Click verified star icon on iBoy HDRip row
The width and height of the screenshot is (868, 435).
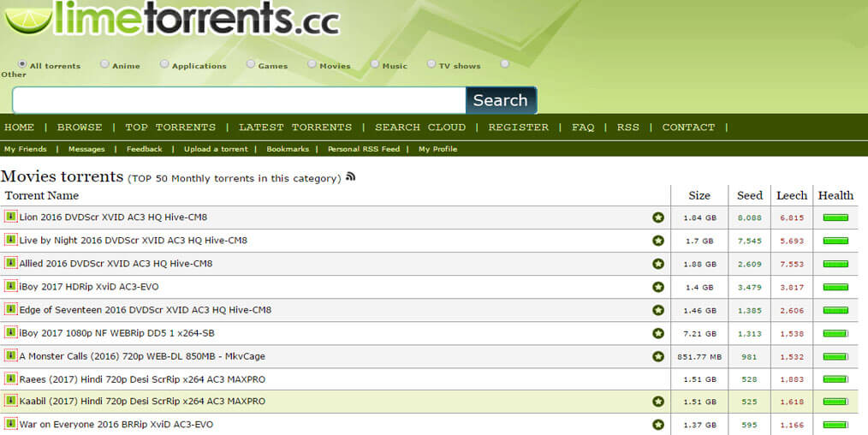(x=657, y=287)
